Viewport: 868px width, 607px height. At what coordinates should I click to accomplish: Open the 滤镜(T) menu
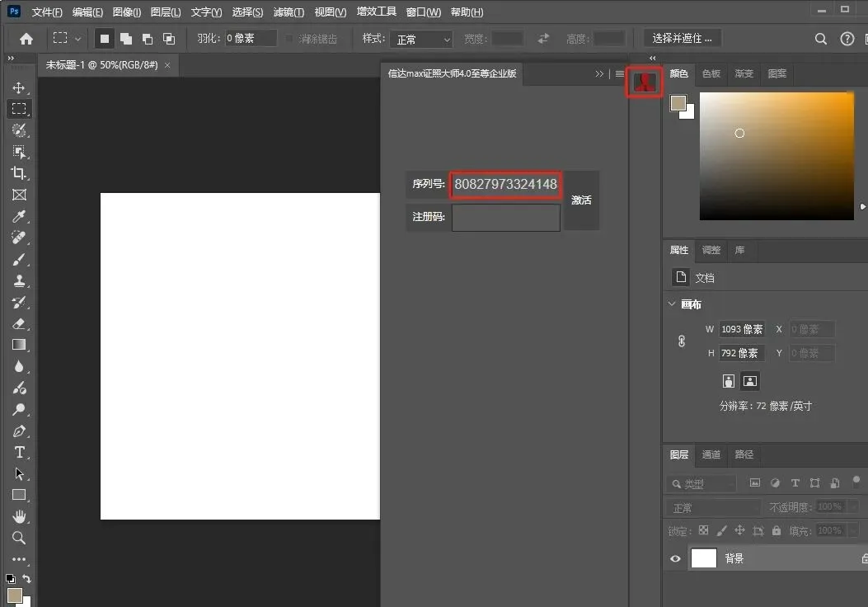tap(288, 12)
